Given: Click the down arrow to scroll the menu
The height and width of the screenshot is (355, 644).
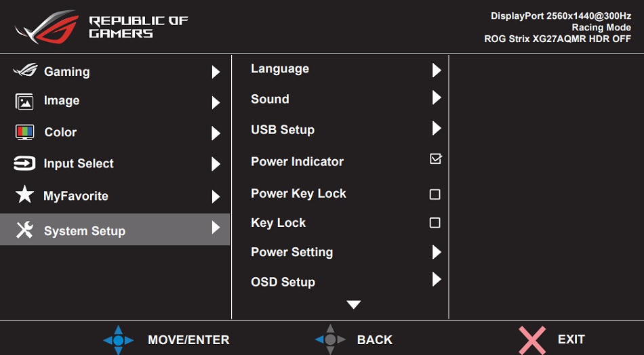Looking at the screenshot, I should [353, 305].
